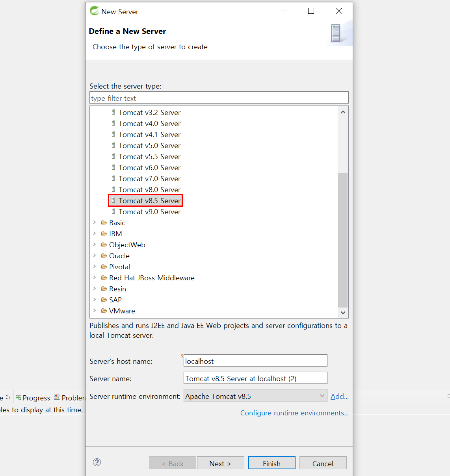Click the Server name field
The height and width of the screenshot is (476, 450).
pos(255,378)
